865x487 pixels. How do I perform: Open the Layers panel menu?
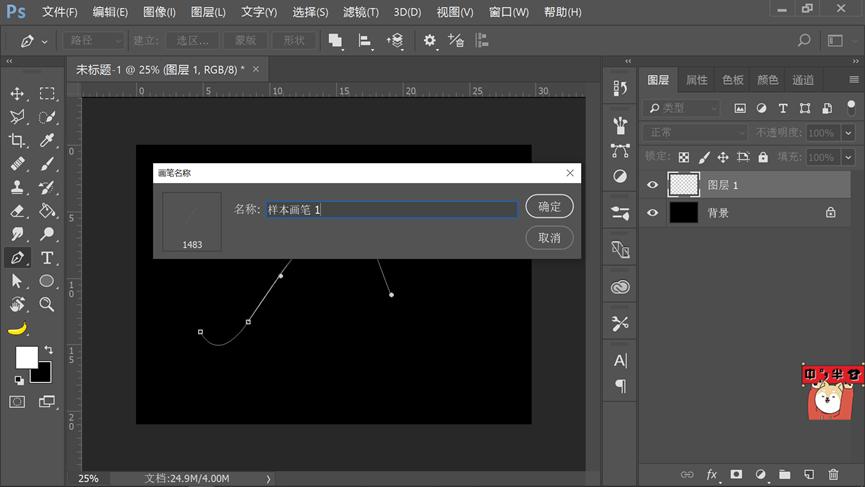(x=853, y=80)
